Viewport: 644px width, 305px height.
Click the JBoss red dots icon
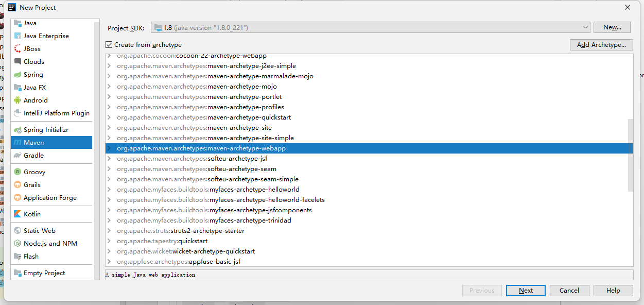(18, 49)
